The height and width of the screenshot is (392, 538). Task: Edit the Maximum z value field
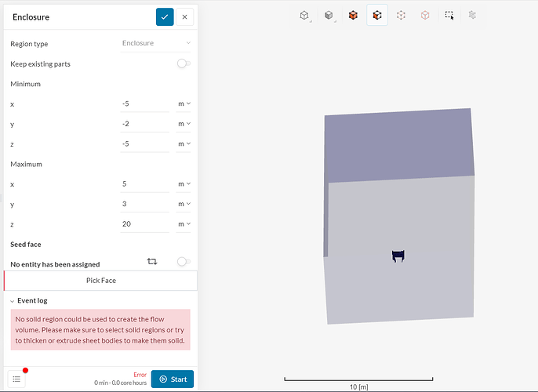[x=145, y=224]
